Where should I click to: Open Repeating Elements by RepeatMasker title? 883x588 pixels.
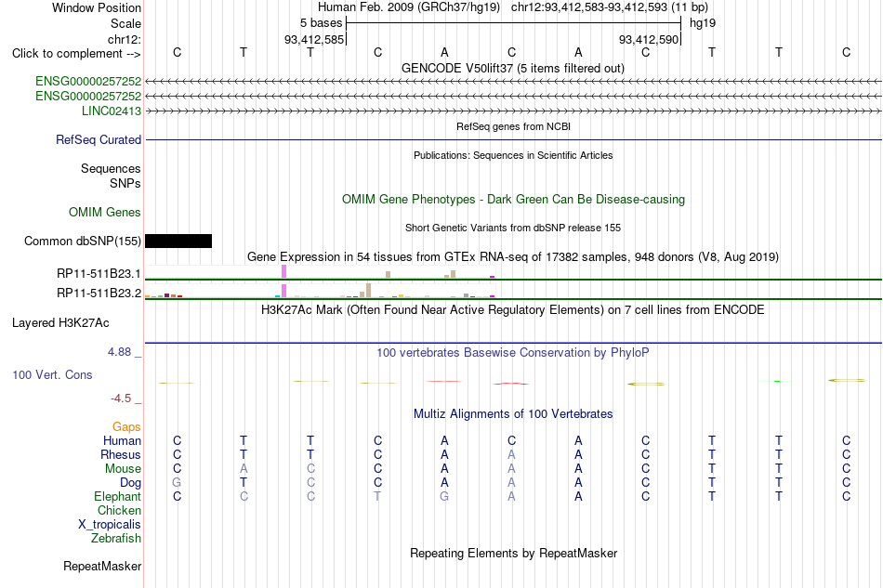click(513, 553)
